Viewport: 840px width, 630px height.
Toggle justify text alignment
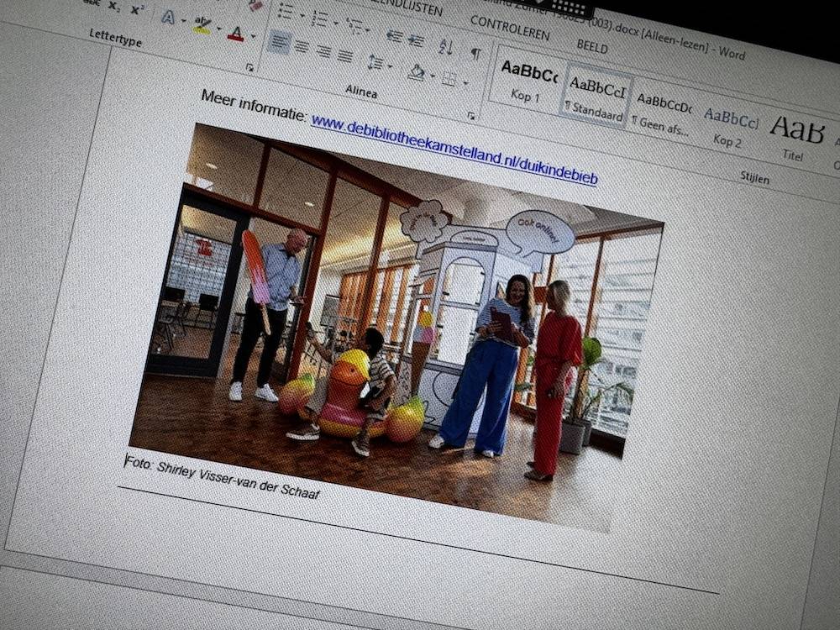(345, 55)
